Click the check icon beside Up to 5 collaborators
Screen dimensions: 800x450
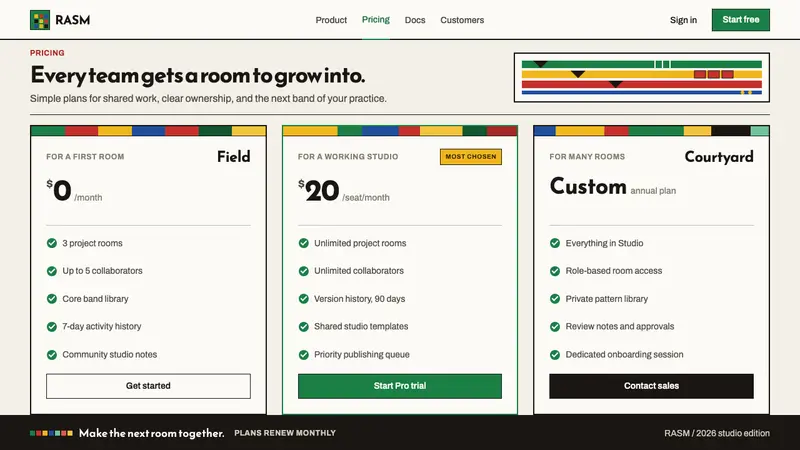(x=52, y=271)
